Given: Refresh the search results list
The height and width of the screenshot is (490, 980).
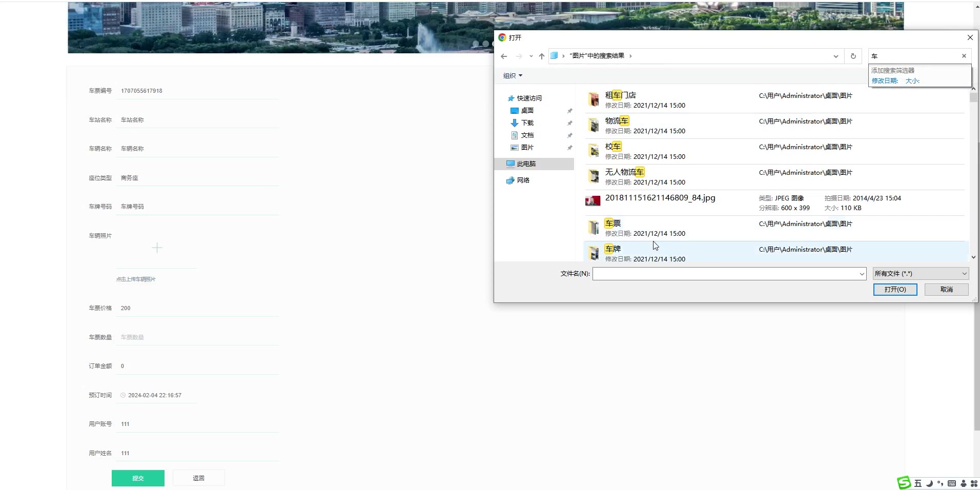Looking at the screenshot, I should point(853,56).
